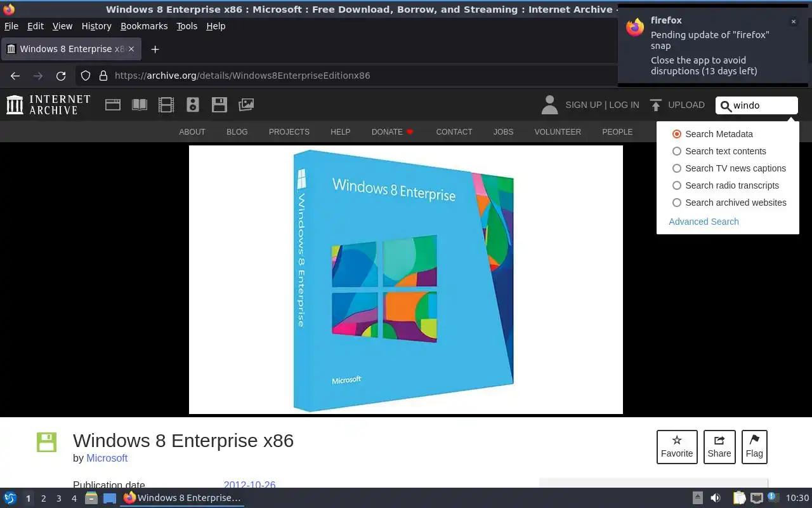Open the Tools menu

tap(187, 26)
